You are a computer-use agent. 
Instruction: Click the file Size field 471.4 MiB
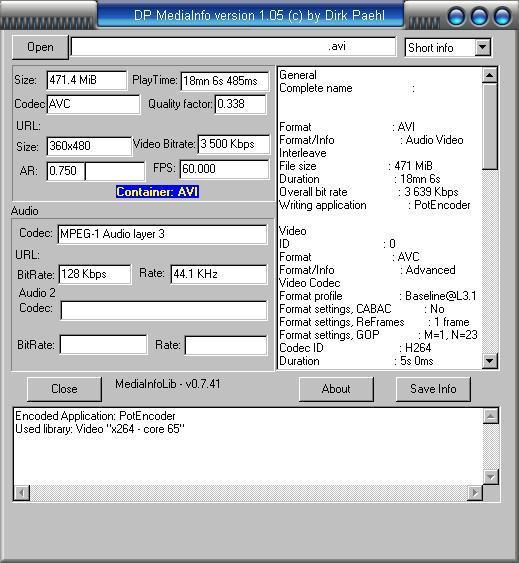87,80
